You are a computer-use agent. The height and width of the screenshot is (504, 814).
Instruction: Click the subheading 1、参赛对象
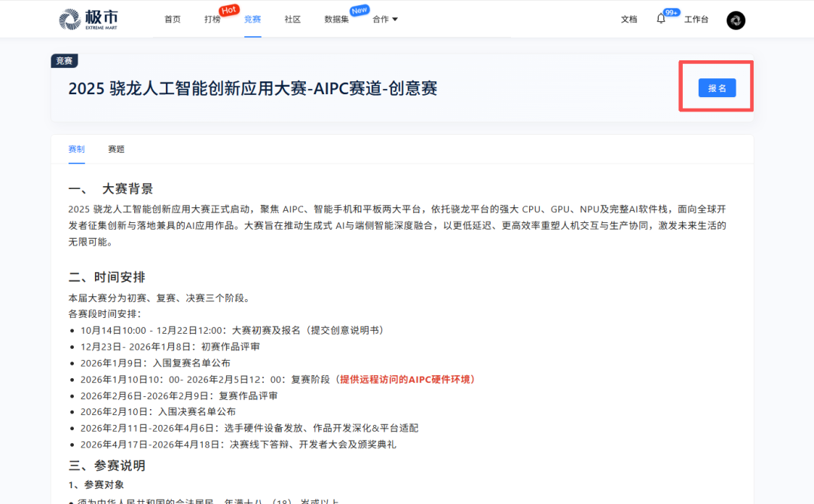(x=96, y=485)
